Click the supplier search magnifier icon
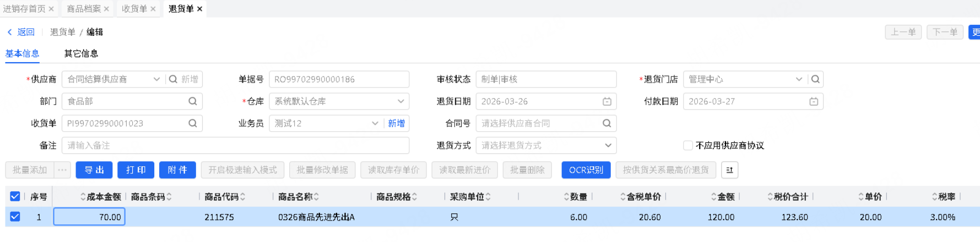The width and height of the screenshot is (980, 242). 173,79
